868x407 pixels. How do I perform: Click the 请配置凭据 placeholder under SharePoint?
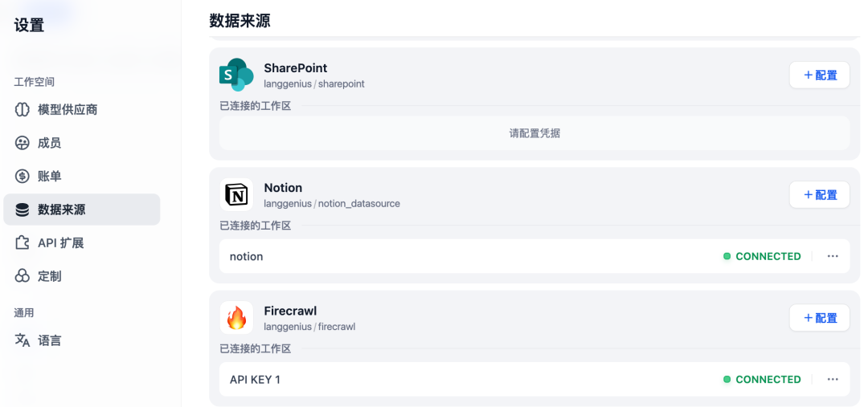(x=534, y=133)
